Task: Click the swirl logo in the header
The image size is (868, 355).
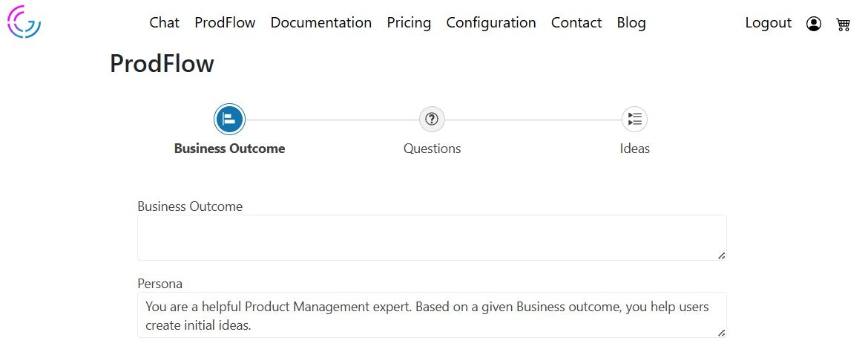Action: point(24,22)
